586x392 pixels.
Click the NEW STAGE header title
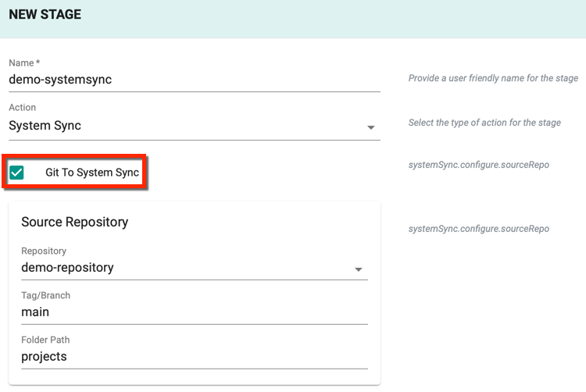(45, 14)
